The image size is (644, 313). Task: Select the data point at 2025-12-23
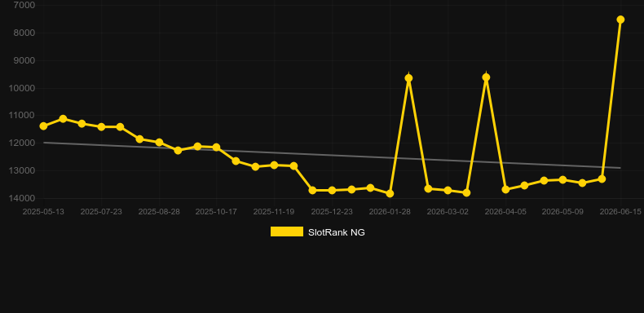[x=332, y=190]
